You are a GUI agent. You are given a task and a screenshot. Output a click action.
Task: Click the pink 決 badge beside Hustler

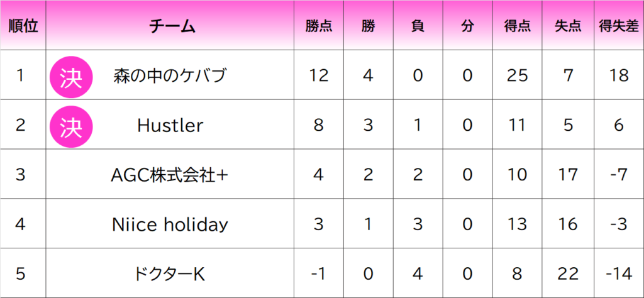pos(72,126)
